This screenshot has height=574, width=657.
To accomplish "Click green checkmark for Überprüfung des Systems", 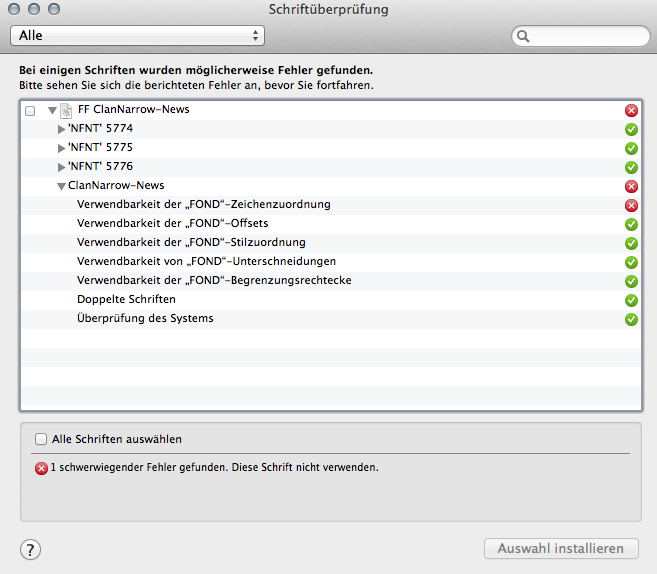I will pos(631,319).
